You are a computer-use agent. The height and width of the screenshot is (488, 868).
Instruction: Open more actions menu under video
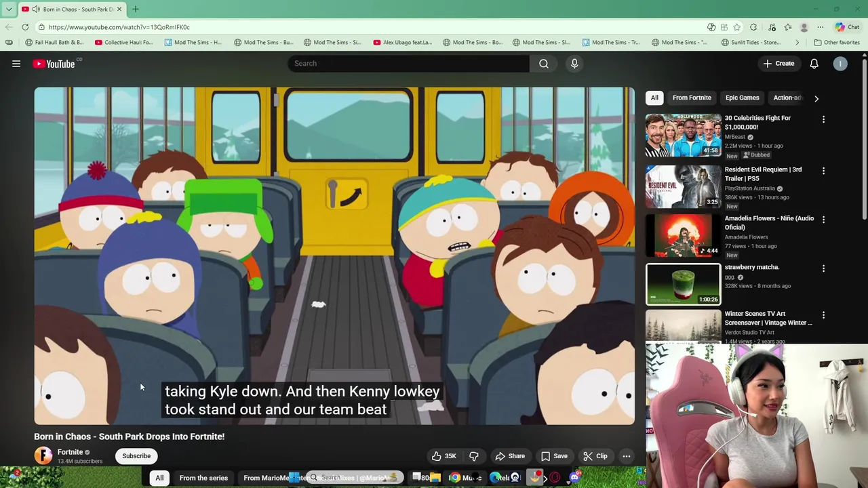tap(627, 456)
